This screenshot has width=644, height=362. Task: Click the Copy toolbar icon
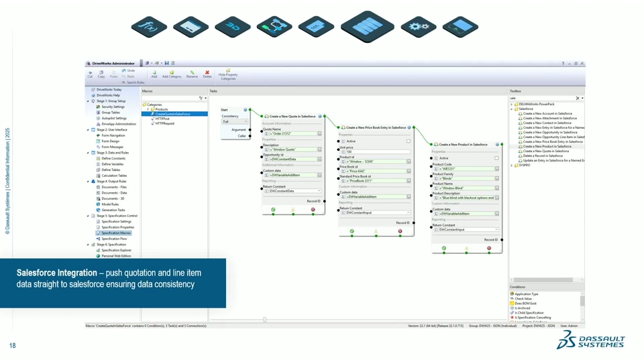(x=101, y=74)
